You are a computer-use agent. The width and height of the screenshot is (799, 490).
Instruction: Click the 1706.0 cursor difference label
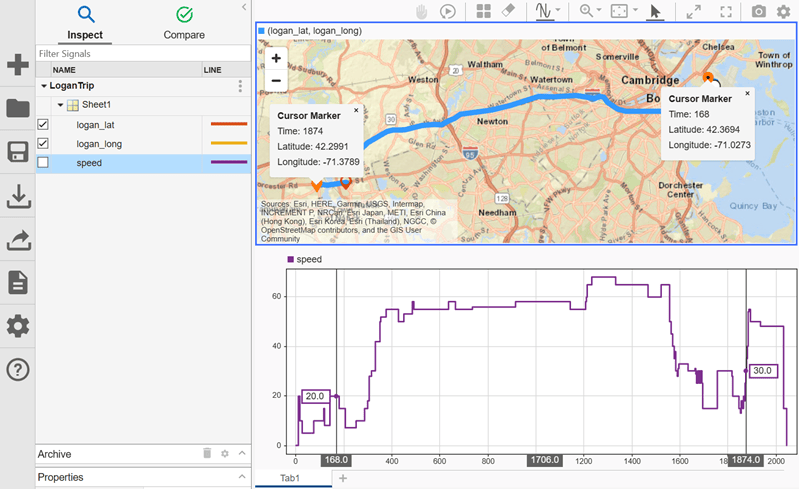[545, 460]
